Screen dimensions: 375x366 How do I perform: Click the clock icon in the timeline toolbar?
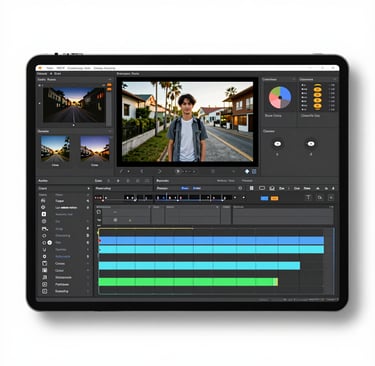[240, 188]
